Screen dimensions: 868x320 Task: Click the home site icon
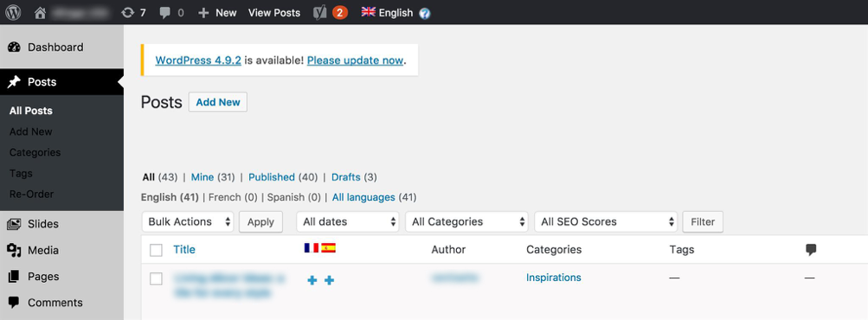40,13
